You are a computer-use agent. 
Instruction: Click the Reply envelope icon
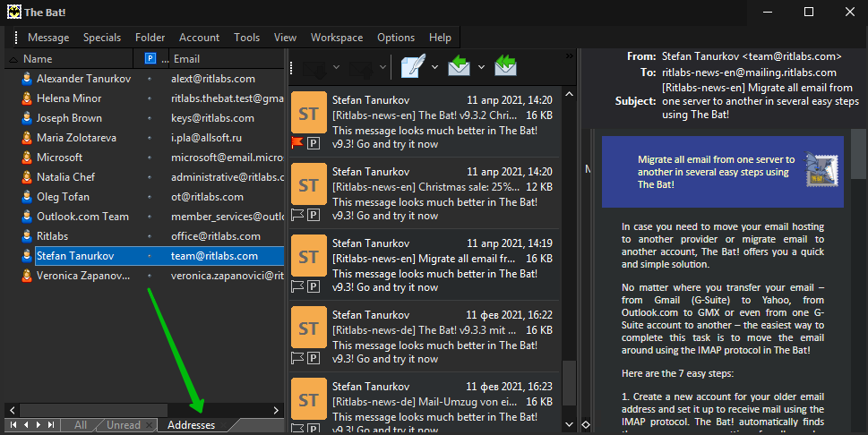[459, 66]
